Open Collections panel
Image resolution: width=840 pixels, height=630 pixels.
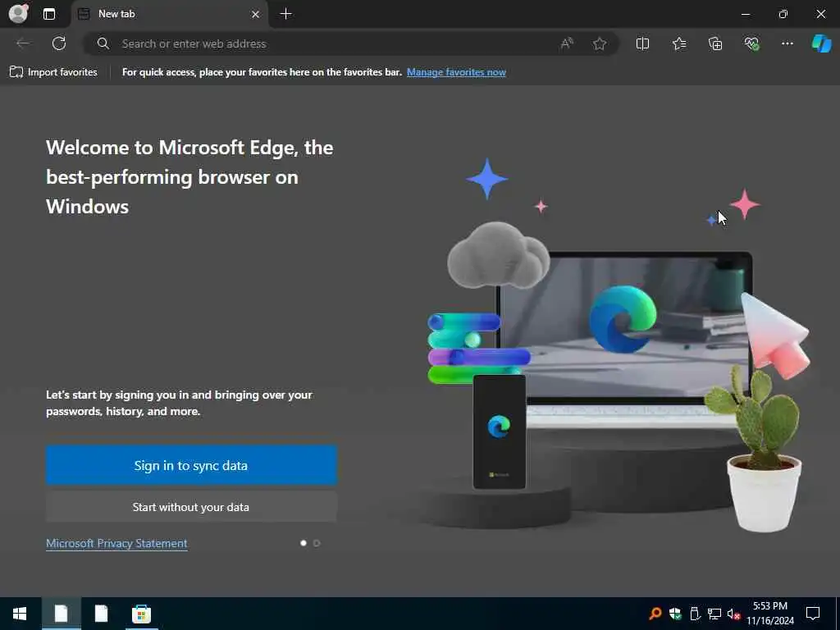click(715, 43)
